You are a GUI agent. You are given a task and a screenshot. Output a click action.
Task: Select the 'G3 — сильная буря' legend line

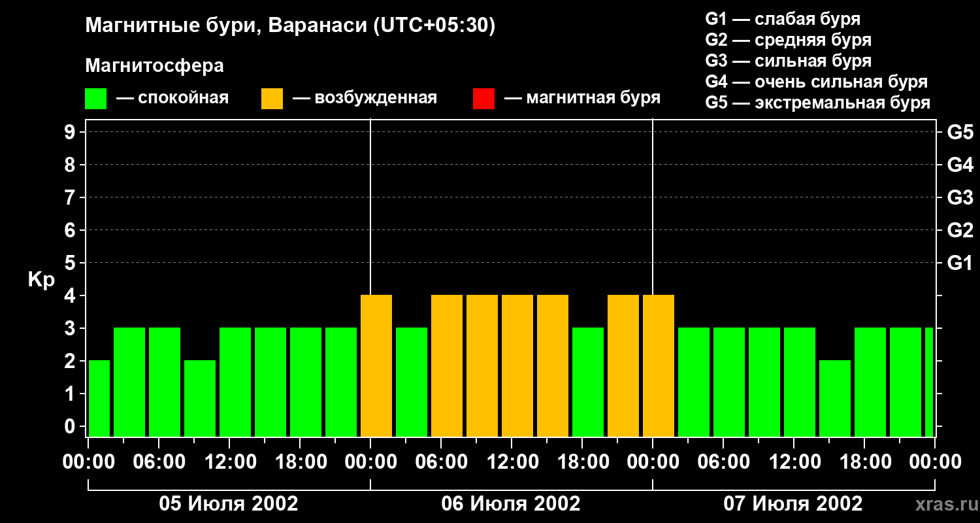click(x=789, y=61)
